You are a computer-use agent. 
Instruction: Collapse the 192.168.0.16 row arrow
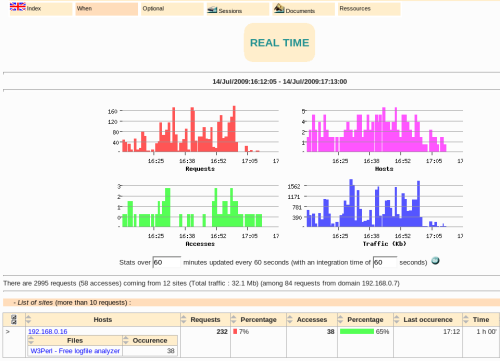[8, 332]
